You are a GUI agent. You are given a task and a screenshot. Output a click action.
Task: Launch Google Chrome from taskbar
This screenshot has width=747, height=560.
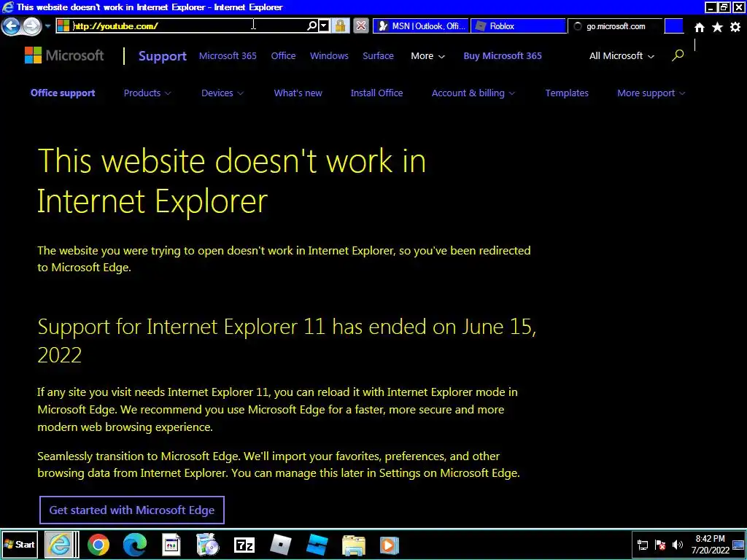(x=98, y=545)
